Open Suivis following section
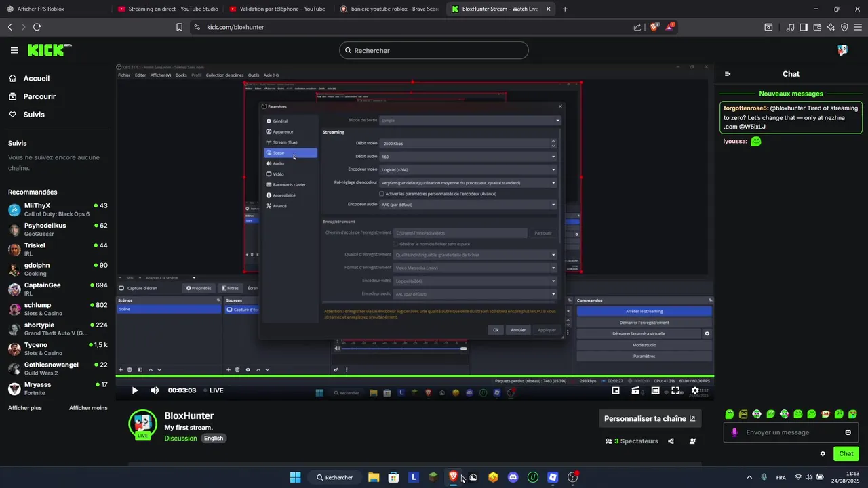The height and width of the screenshot is (488, 868). pos(34,115)
